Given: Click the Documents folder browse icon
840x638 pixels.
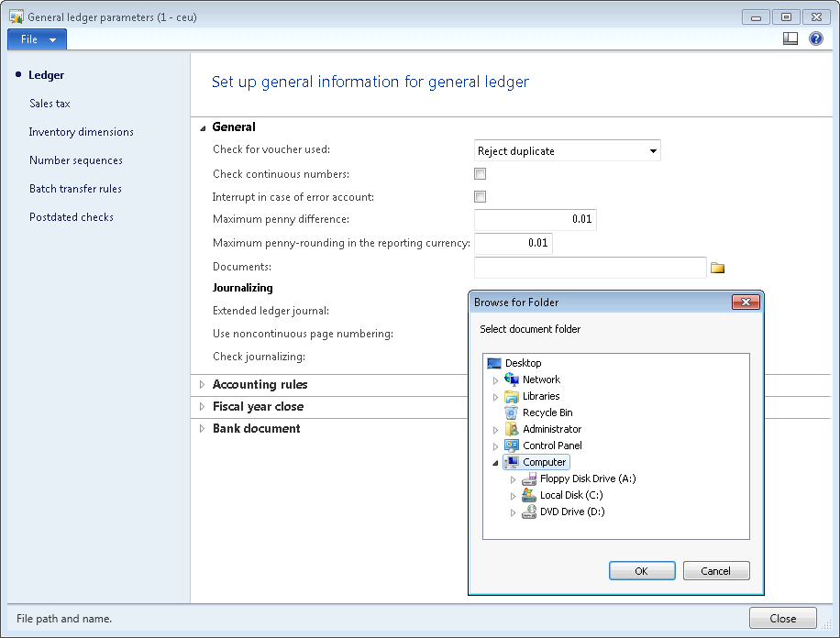Looking at the screenshot, I should 718,268.
